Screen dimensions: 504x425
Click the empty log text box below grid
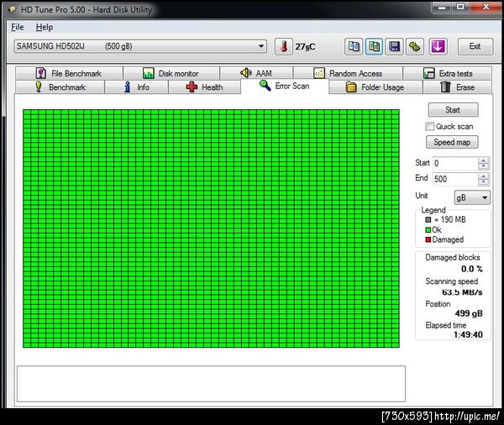[211, 384]
